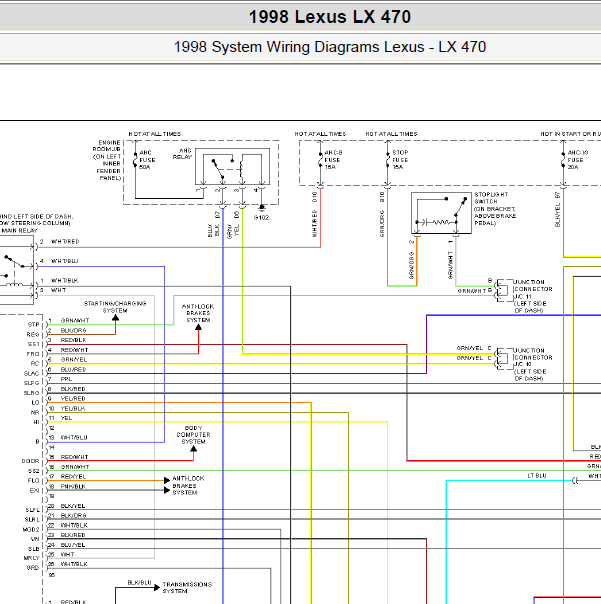The image size is (601, 604).
Task: Click the STP terminal label
Action: [34, 325]
